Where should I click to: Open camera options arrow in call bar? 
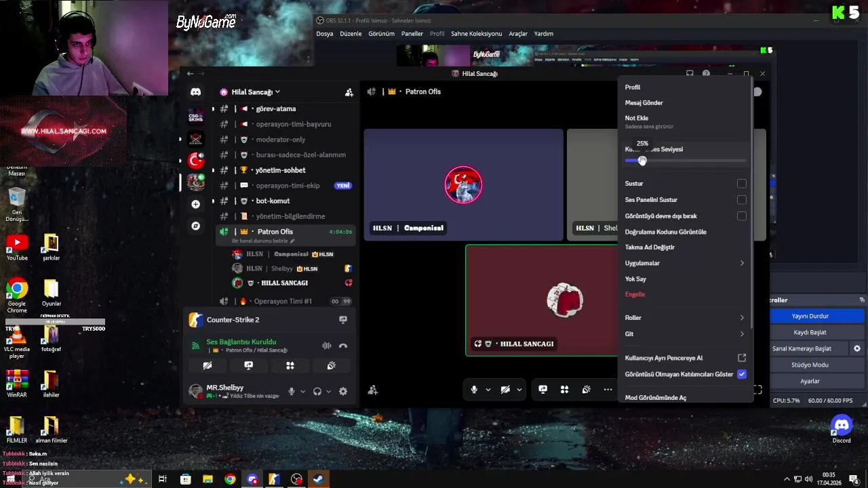519,390
